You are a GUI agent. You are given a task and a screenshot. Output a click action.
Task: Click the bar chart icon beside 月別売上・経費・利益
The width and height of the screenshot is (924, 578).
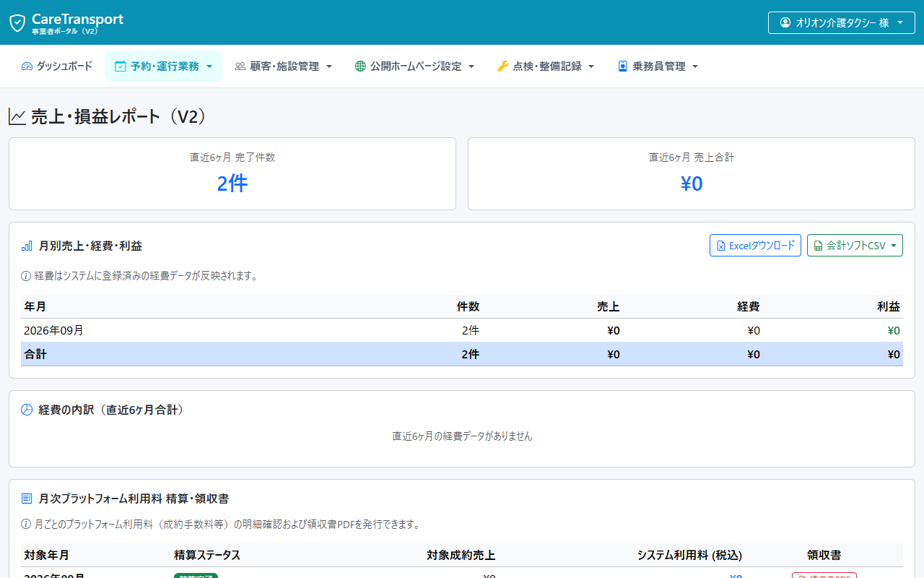[27, 246]
